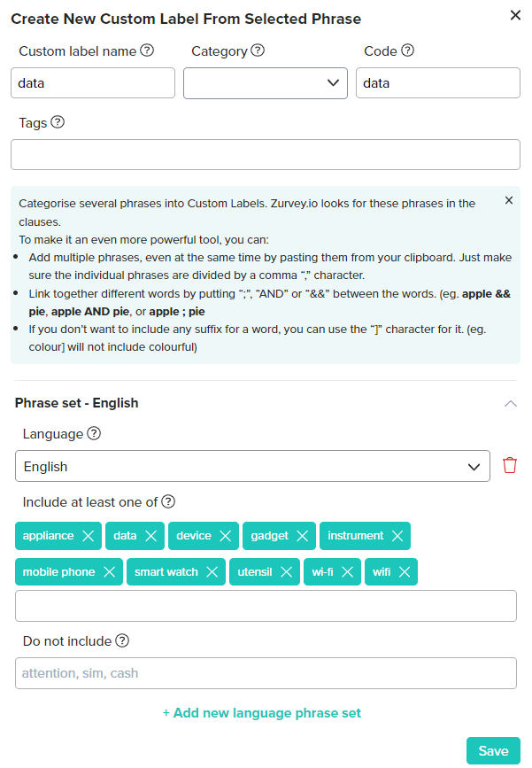This screenshot has height=768, width=532.
Task: Remove the 'wi-fi' phrase chip
Action: click(347, 572)
